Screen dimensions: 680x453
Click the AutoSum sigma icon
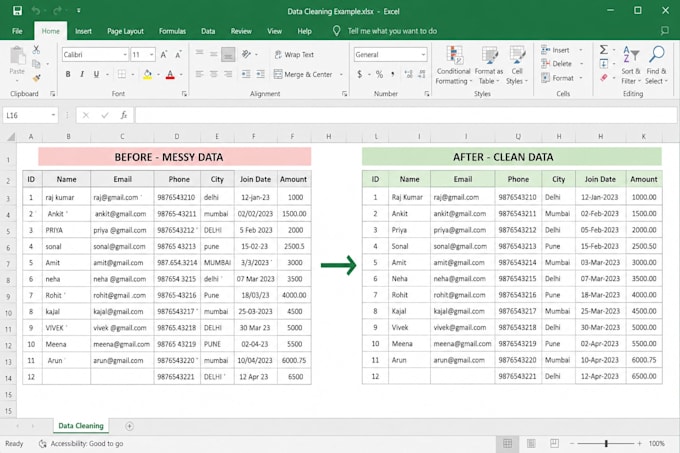click(x=604, y=49)
